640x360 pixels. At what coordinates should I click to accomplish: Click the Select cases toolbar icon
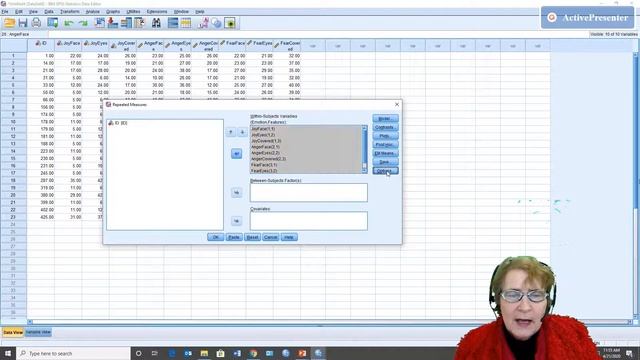(186, 23)
